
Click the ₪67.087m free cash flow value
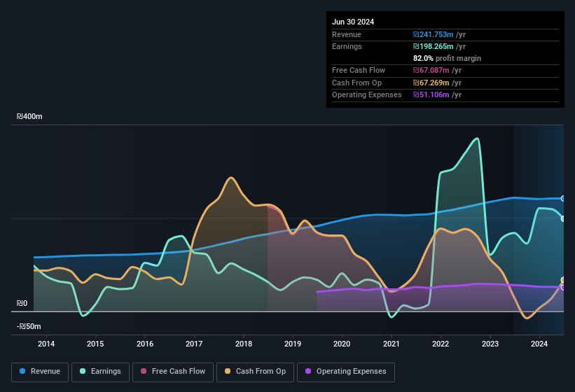tap(431, 70)
